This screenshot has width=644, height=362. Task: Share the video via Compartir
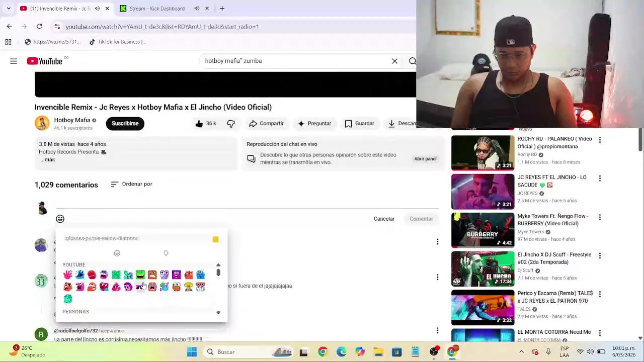[267, 124]
